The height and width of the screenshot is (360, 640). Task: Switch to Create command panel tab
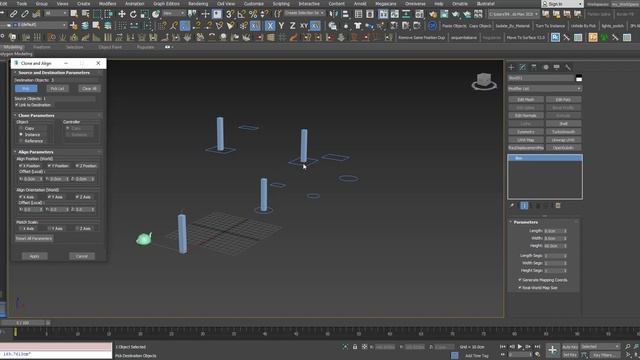511,67
